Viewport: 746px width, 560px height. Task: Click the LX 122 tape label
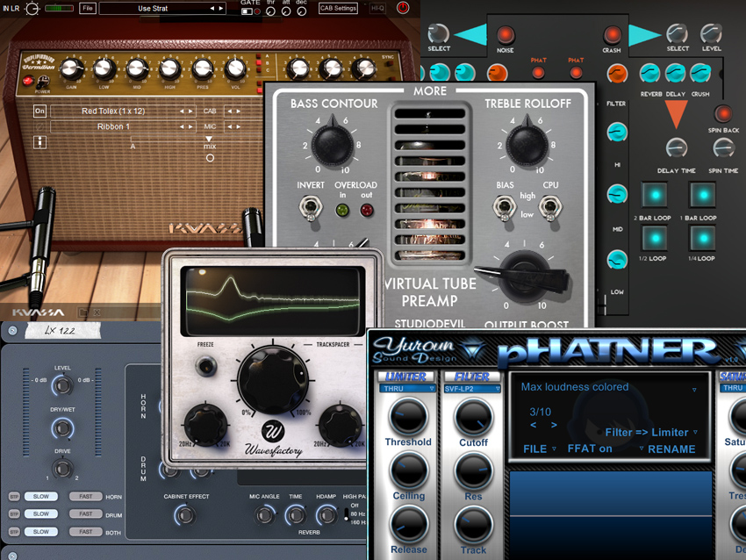click(63, 330)
